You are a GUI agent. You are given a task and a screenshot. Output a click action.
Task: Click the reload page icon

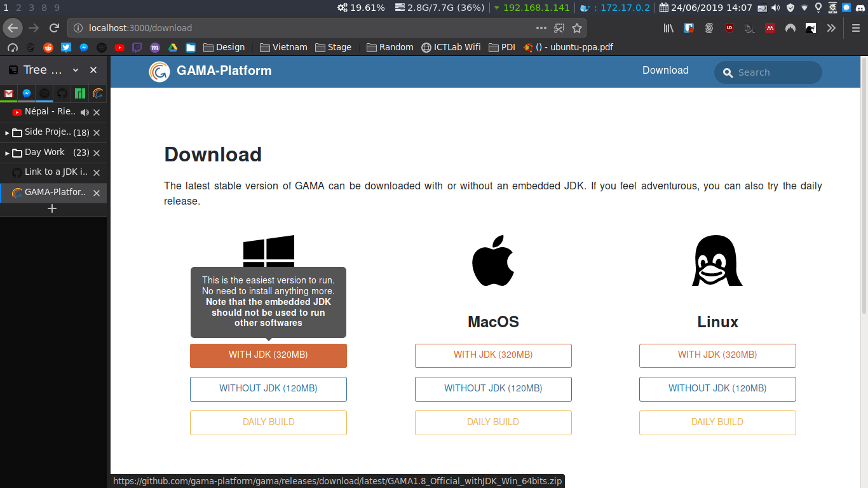coord(53,28)
